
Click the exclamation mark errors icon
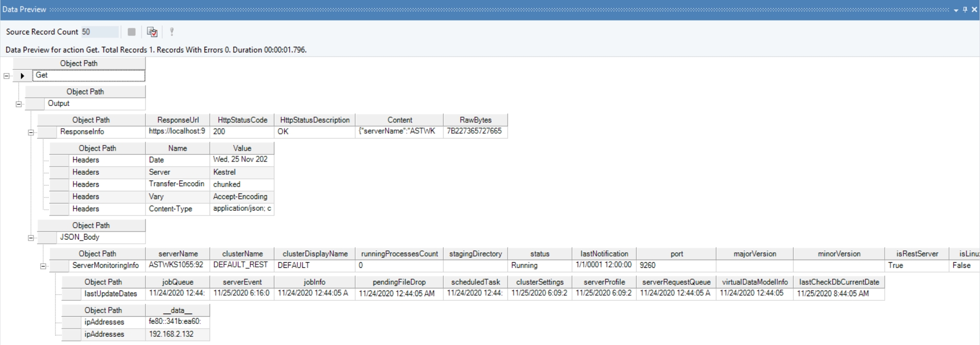tap(171, 32)
